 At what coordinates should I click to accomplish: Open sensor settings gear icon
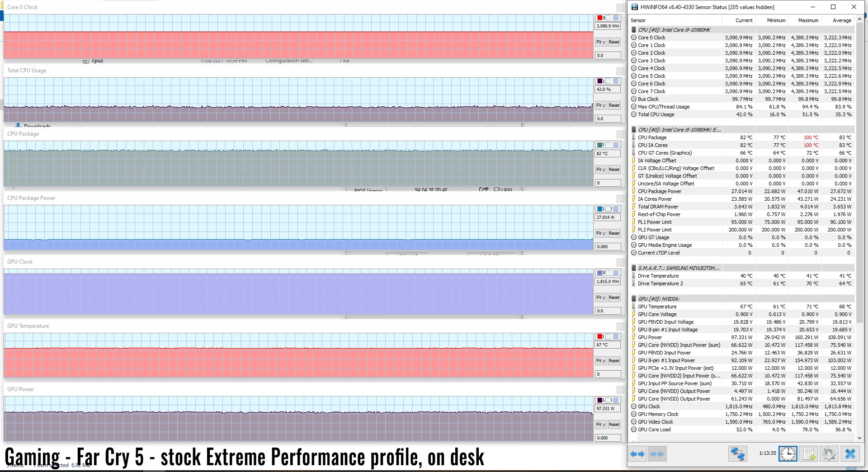pos(829,454)
